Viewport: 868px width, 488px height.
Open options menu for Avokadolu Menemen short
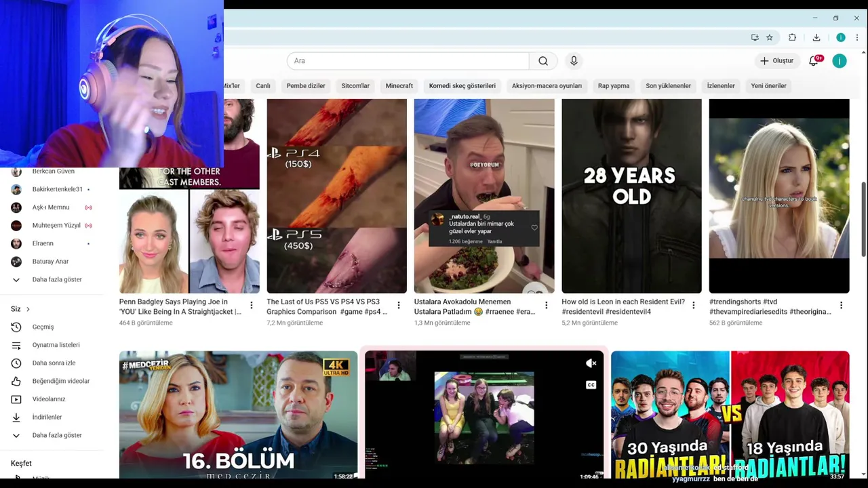tap(547, 306)
